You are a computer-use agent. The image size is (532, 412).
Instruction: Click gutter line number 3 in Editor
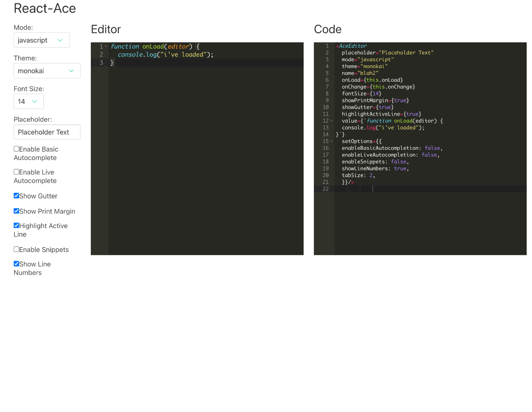click(x=101, y=63)
